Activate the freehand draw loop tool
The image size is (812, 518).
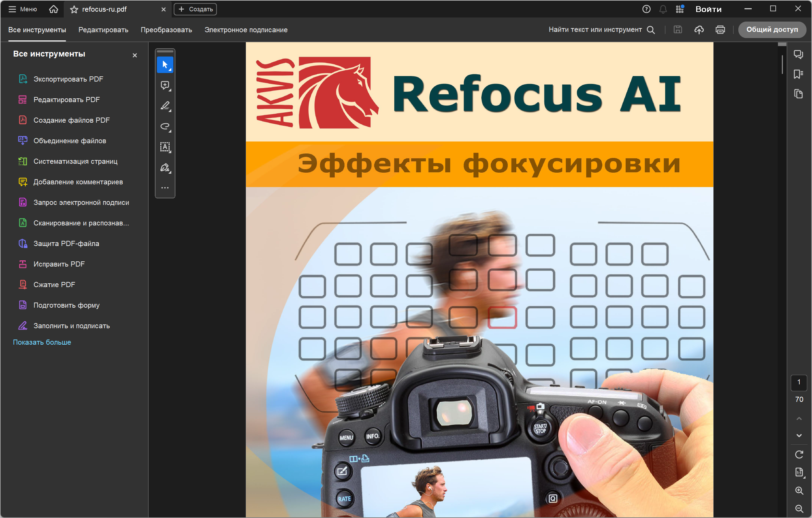[165, 126]
